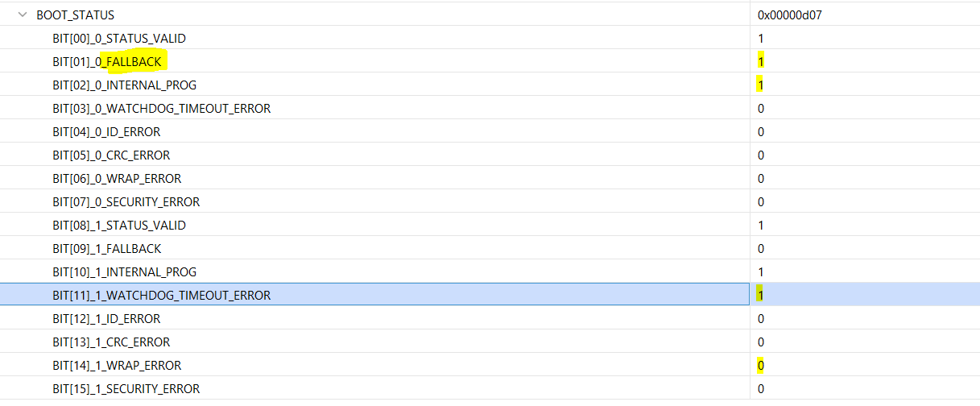The height and width of the screenshot is (406, 980).
Task: Click the BIT[06]_0_WRAP_ERROR entry
Action: click(x=117, y=178)
